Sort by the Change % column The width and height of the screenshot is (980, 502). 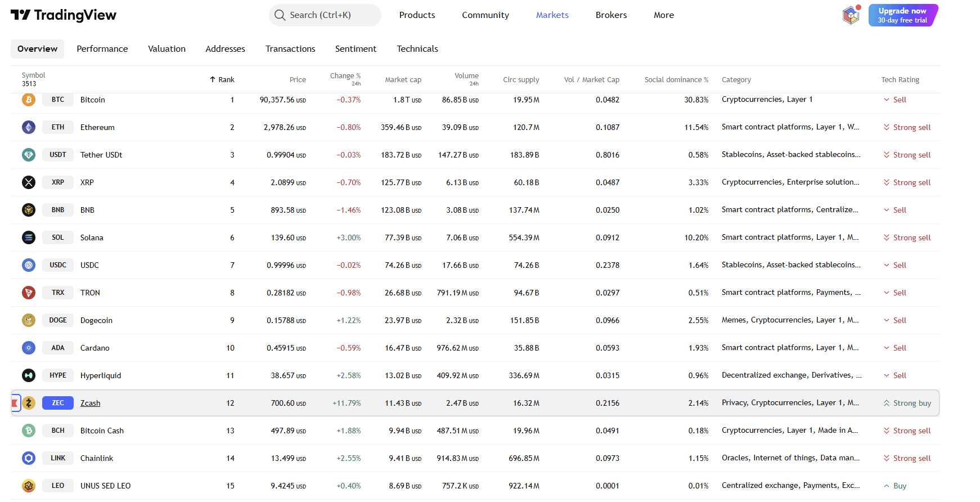pos(345,76)
